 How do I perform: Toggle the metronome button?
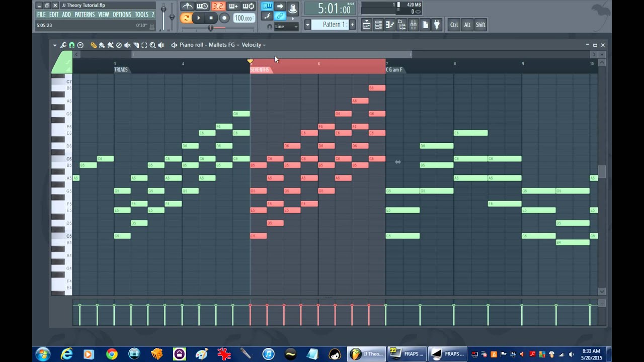188,6
